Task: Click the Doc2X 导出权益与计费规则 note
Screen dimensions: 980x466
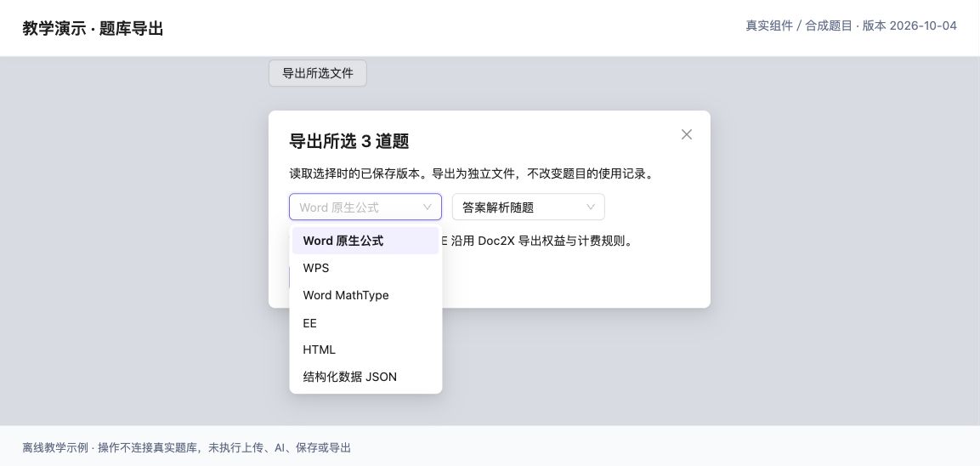Action: point(555,241)
